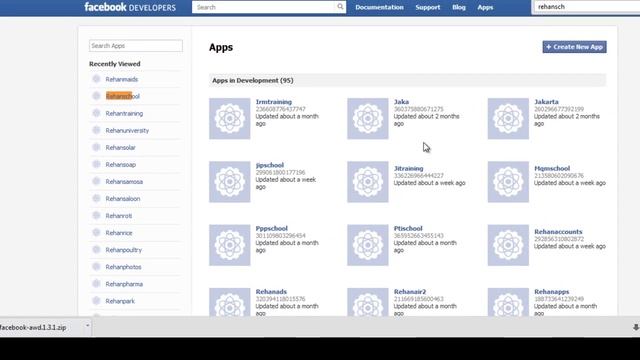The image size is (640, 360).
Task: Click the icon beside Rehanschool in sidebar
Action: (96, 96)
